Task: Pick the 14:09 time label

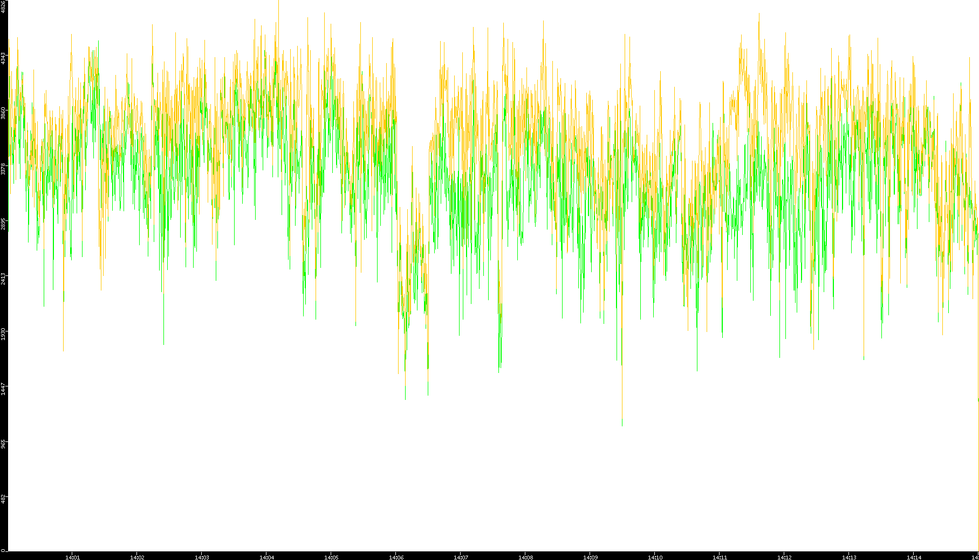Action: point(590,557)
